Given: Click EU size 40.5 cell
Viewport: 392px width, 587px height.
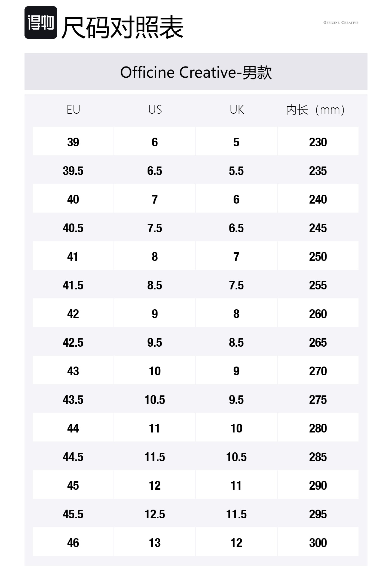Looking at the screenshot, I should pos(73,228).
